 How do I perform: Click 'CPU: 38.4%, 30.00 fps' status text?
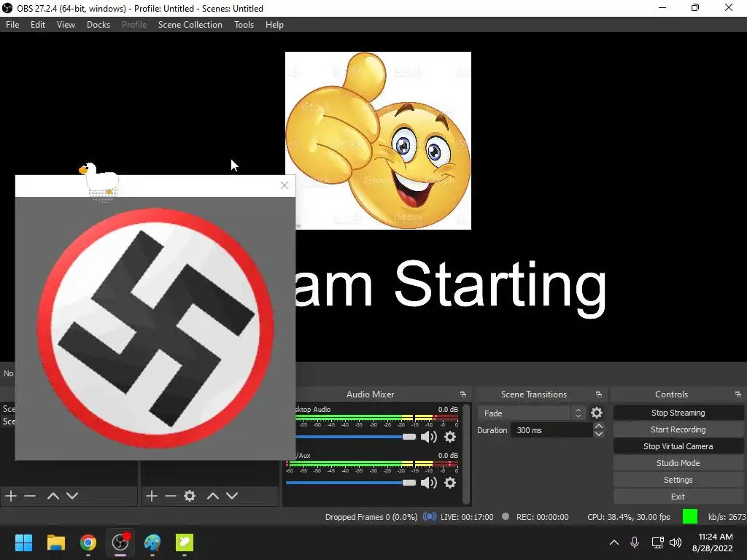pyautogui.click(x=628, y=517)
